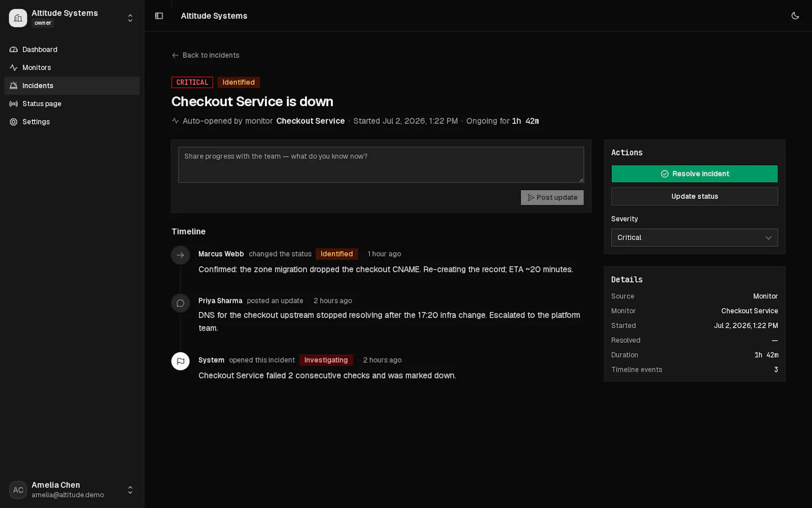This screenshot has width=812, height=508.
Task: Open Status page from the sidebar
Action: 72,104
